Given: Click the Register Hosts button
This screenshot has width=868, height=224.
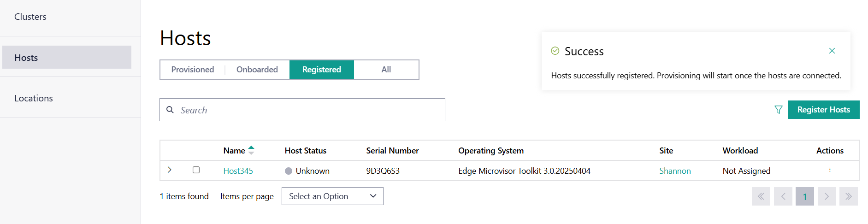Looking at the screenshot, I should (x=823, y=110).
